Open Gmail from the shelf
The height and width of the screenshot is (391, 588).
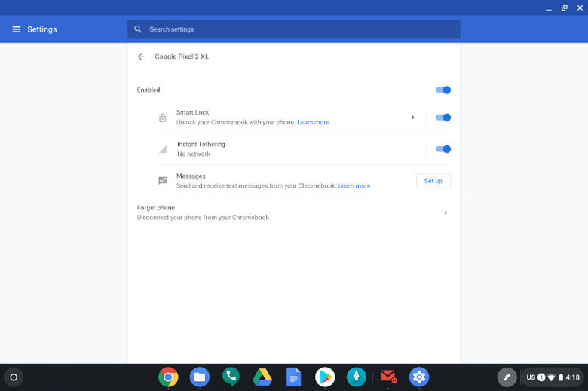tap(388, 377)
